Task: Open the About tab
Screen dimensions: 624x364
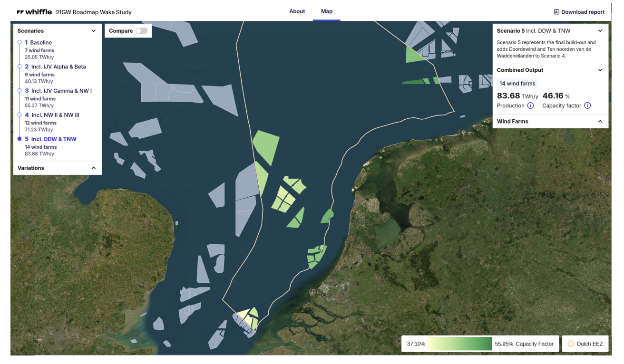Action: tap(297, 11)
